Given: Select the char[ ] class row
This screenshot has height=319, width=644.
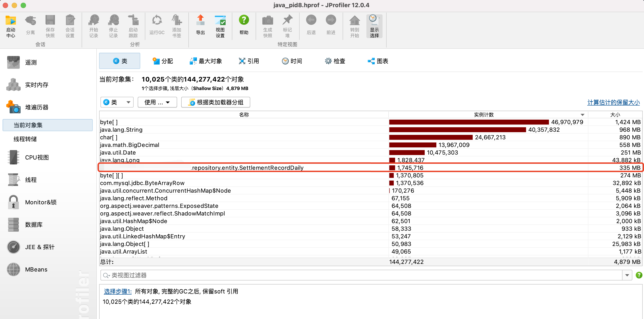Looking at the screenshot, I should click(370, 137).
